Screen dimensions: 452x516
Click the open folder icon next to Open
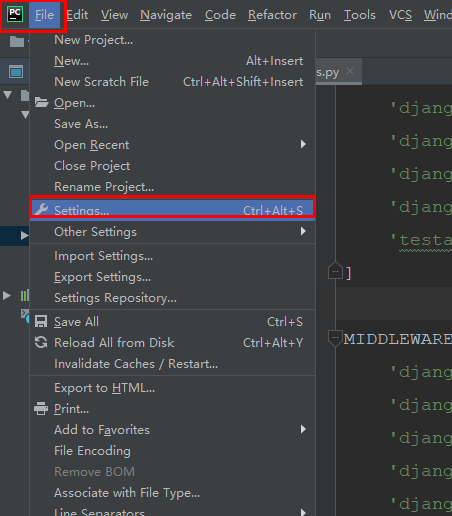[x=41, y=103]
